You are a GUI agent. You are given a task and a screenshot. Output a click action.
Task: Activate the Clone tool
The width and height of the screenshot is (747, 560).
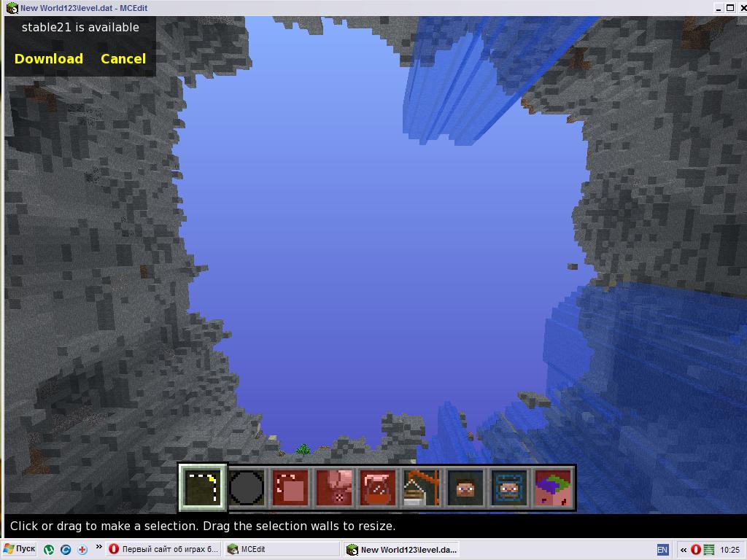290,488
